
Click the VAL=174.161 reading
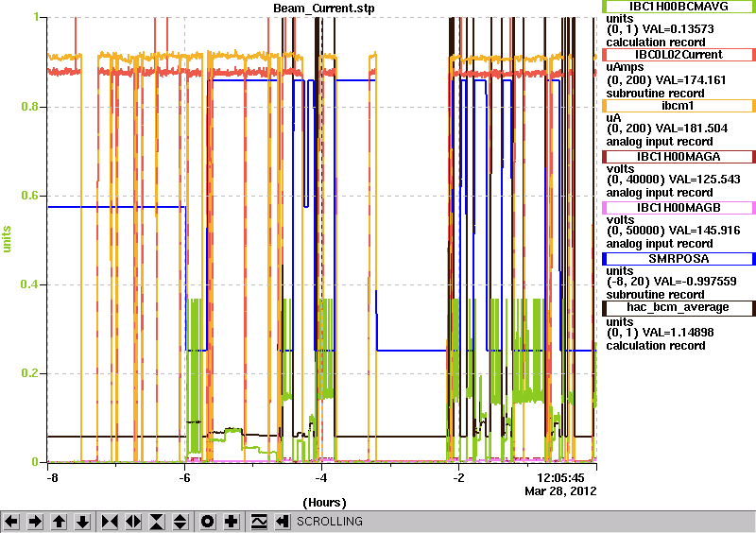[x=693, y=80]
